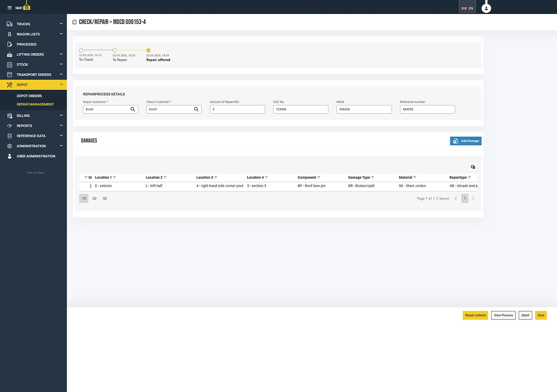Viewport: 557px width, 392px height.
Task: Filter the Location 1 column
Action: click(114, 177)
